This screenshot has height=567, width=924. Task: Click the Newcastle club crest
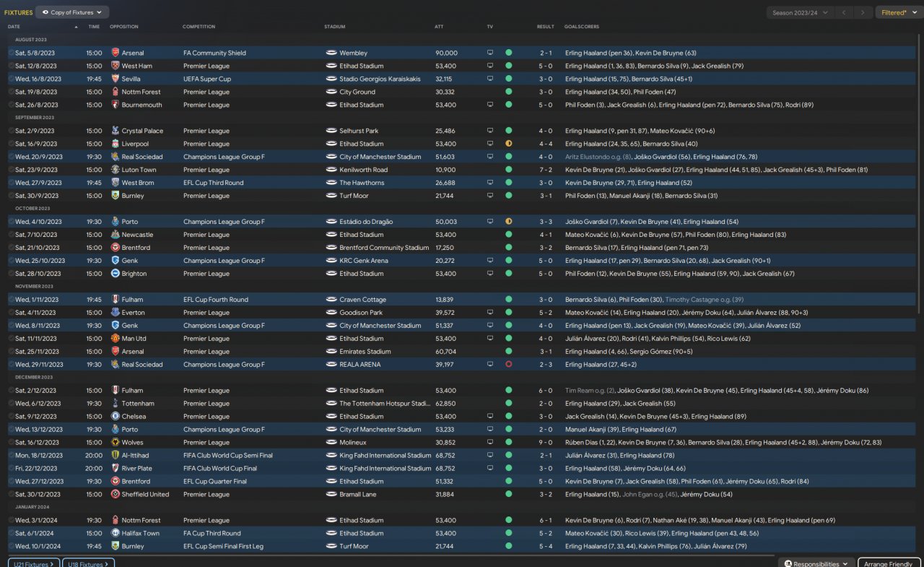click(x=115, y=235)
